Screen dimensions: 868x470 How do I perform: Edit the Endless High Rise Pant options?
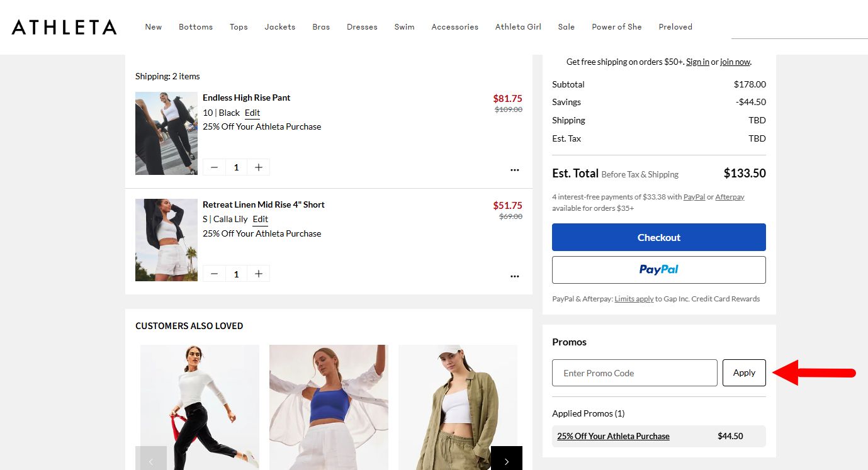(252, 113)
